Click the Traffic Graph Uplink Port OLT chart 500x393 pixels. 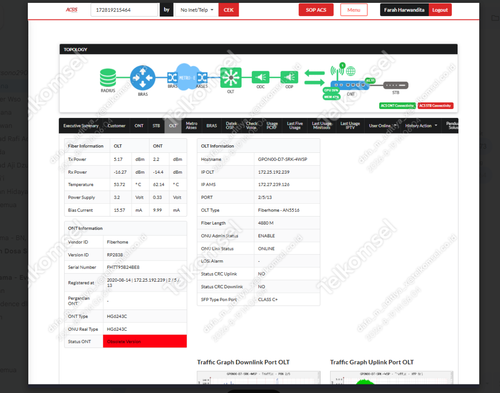click(x=392, y=377)
